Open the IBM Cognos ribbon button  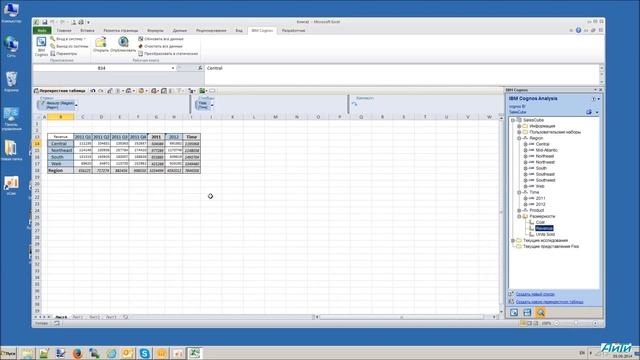tap(41, 47)
